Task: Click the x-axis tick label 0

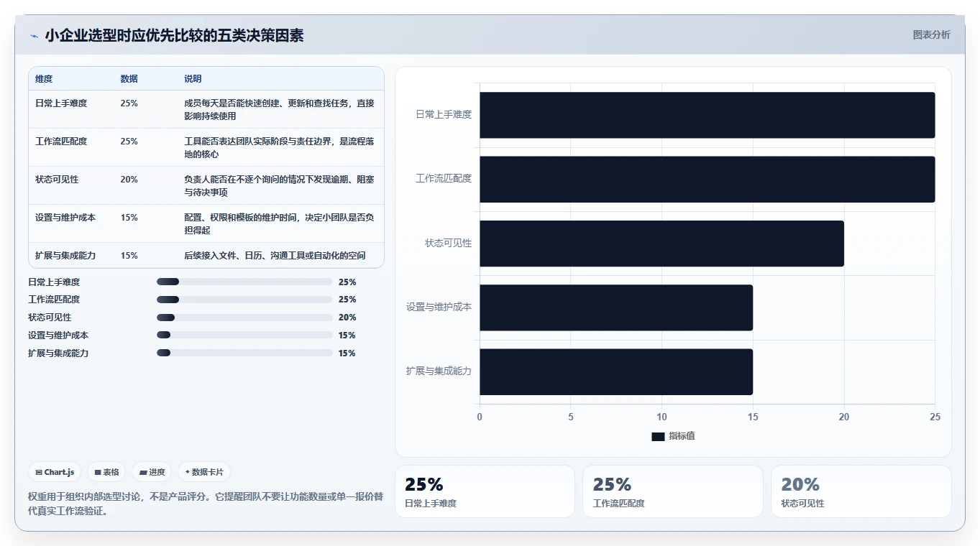Action: [480, 417]
